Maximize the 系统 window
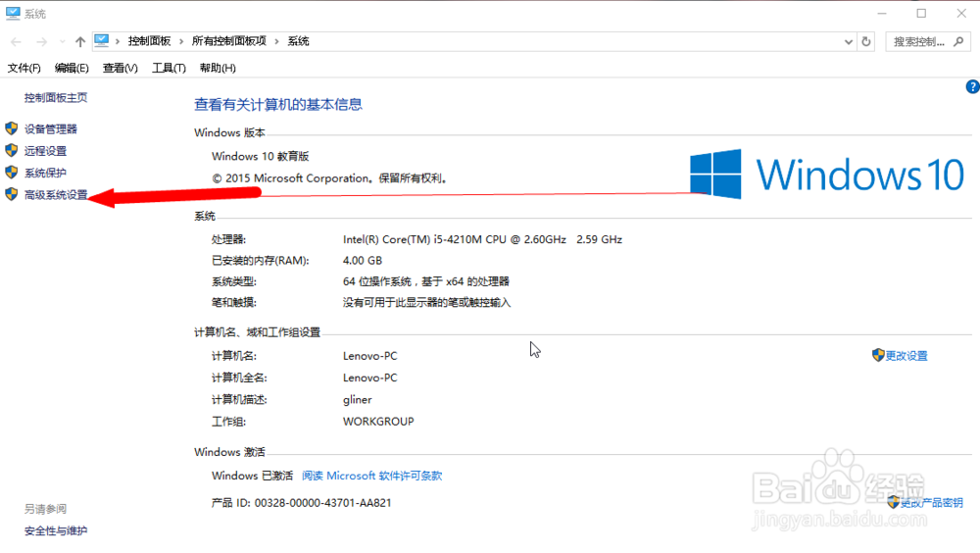The width and height of the screenshot is (980, 553). tap(921, 13)
